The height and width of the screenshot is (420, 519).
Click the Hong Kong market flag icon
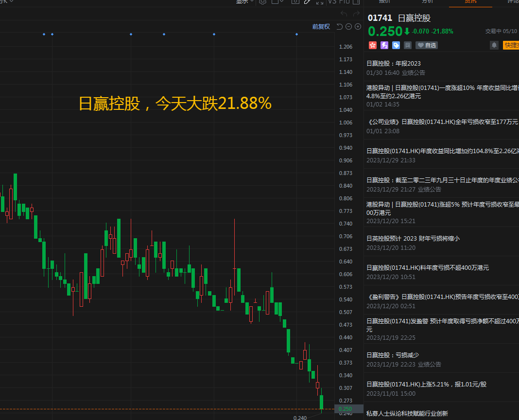(373, 45)
